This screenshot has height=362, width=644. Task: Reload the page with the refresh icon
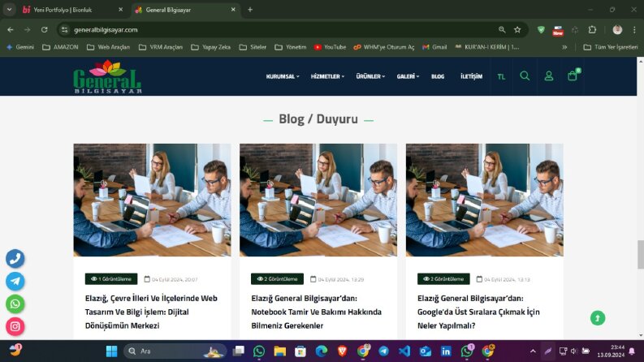point(45,29)
